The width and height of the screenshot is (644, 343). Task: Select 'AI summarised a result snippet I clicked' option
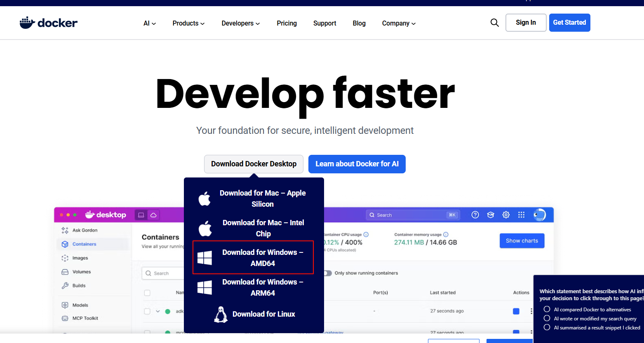pos(547,327)
